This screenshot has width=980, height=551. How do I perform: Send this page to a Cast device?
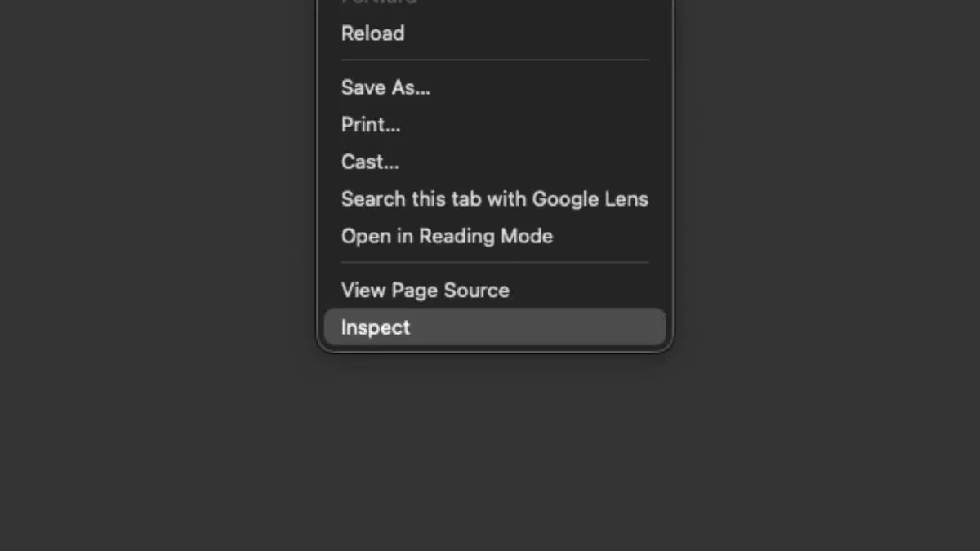click(369, 162)
